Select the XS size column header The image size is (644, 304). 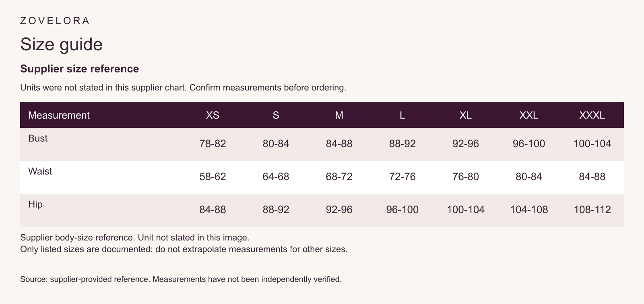[213, 115]
